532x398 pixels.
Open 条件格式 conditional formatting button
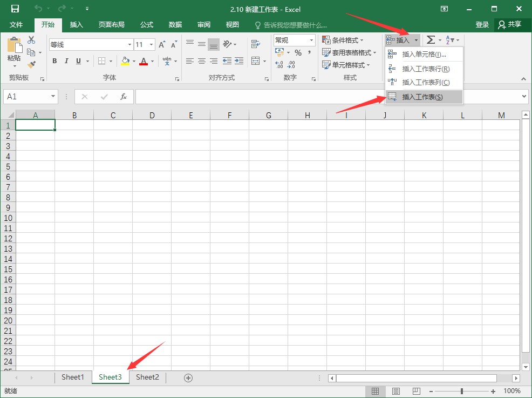(x=343, y=41)
